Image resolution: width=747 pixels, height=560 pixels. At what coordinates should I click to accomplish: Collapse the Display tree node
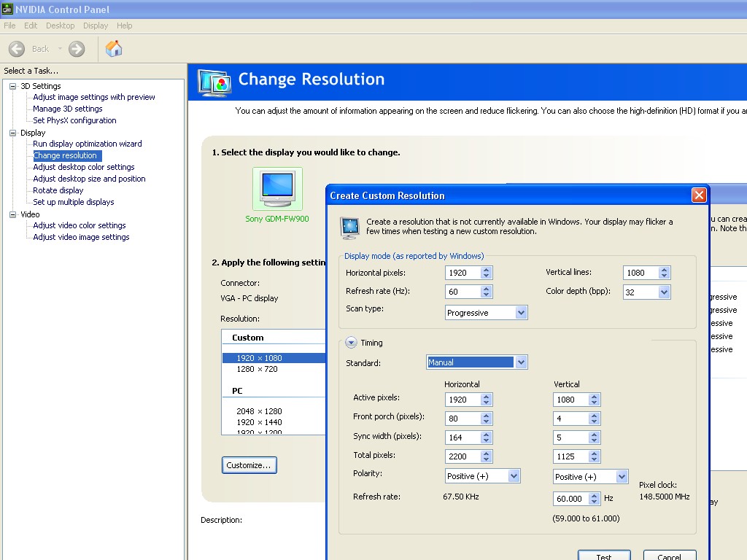click(x=13, y=133)
